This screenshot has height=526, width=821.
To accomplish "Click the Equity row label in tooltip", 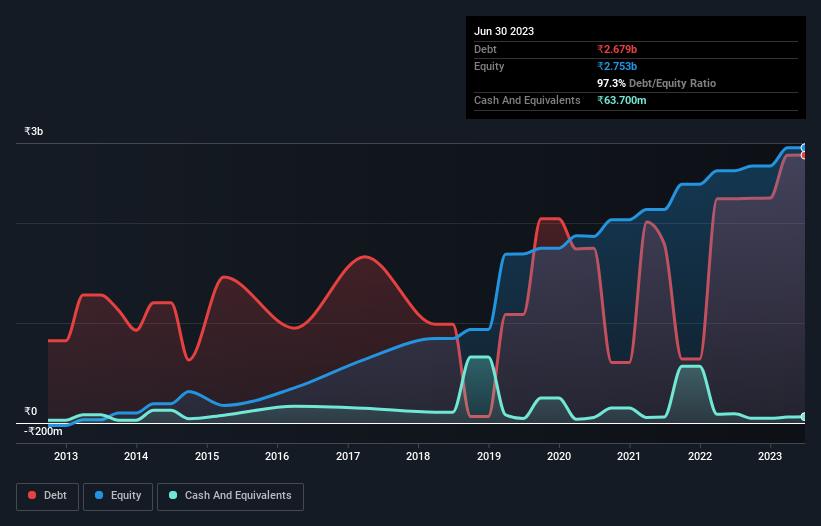I will [489, 66].
